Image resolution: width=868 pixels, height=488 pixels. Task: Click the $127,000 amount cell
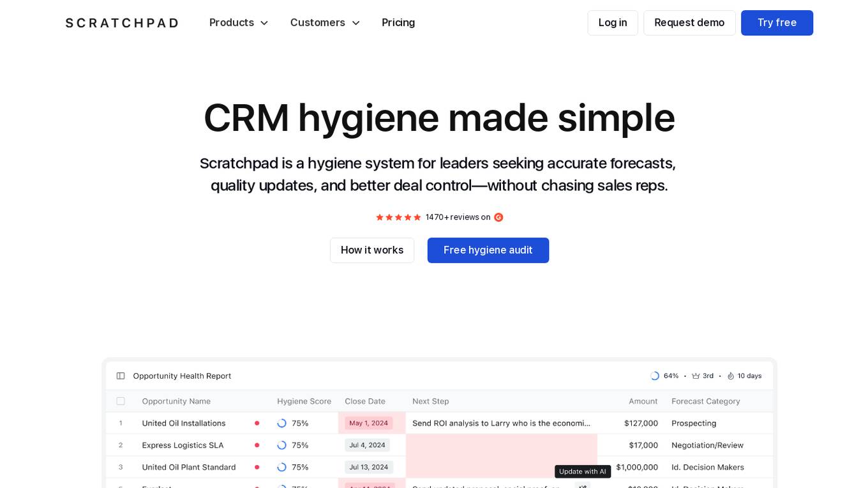(641, 423)
